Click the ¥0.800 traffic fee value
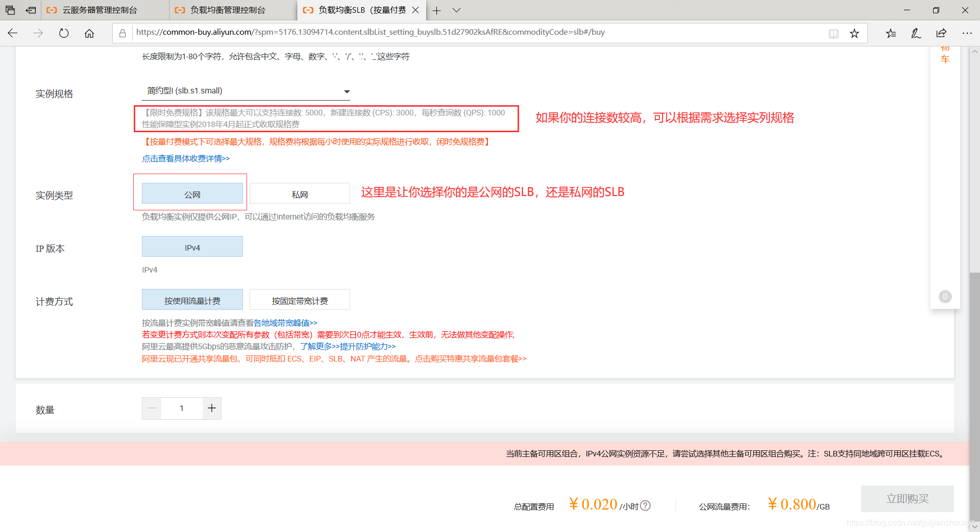Screen dimensions: 980x532 [792, 504]
